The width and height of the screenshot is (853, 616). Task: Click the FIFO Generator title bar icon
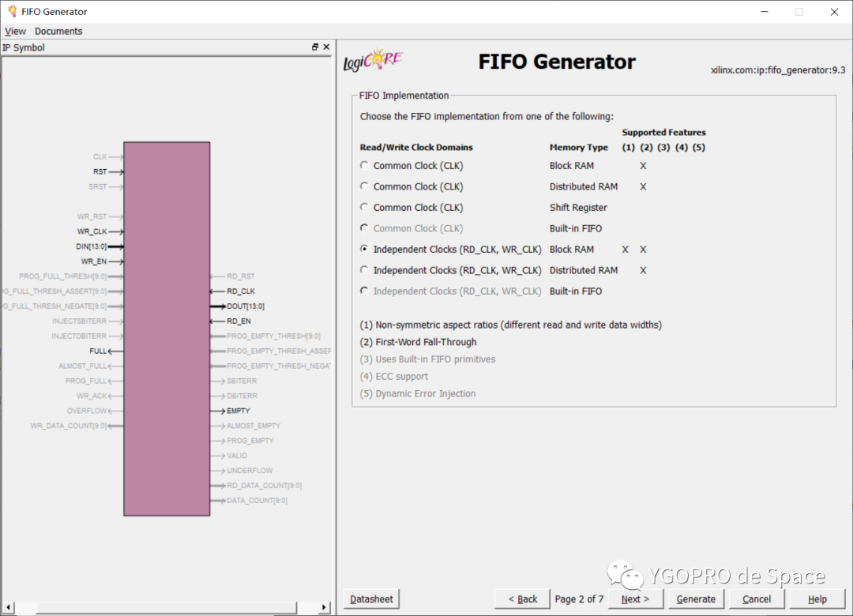12,11
